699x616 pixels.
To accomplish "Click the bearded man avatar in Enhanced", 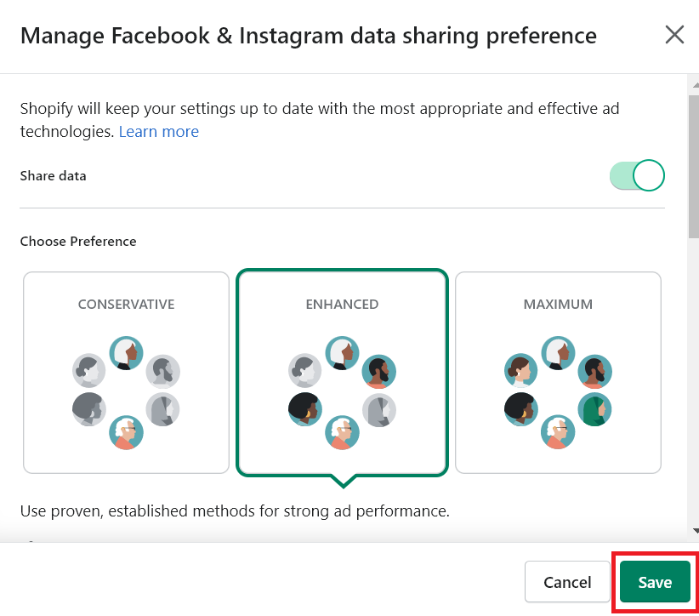I will point(379,371).
